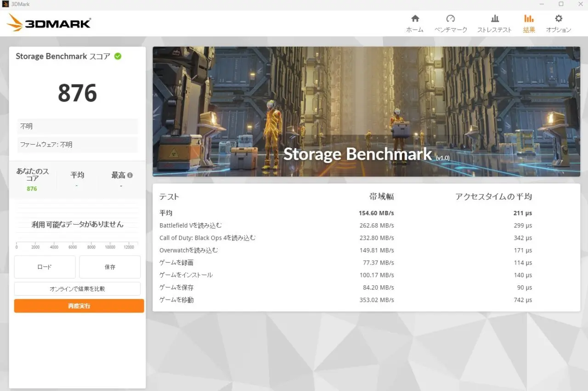Switch to the ホーム tab label
The width and height of the screenshot is (588, 391).
[415, 30]
